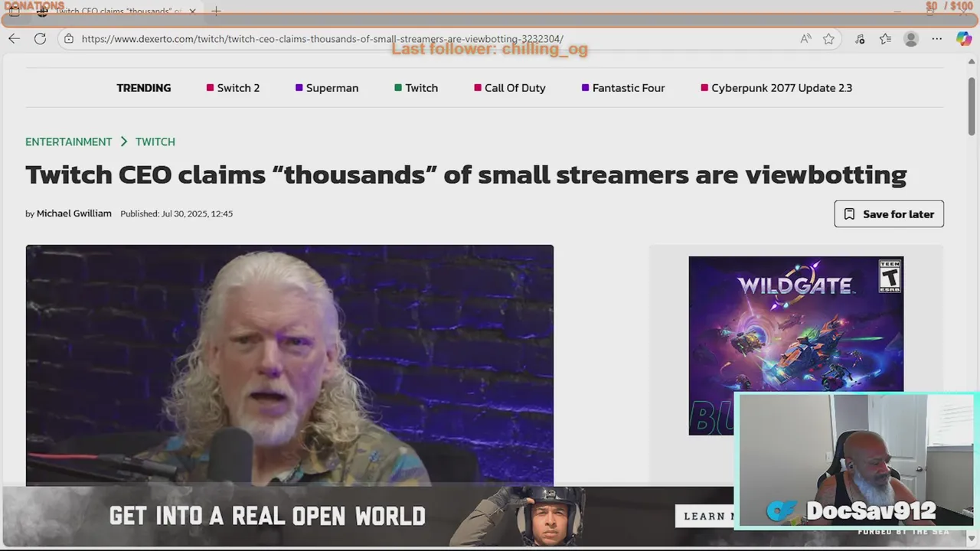Viewport: 980px width, 551px height.
Task: Open the ENTERTAINMENT breadcrumb
Action: point(68,142)
